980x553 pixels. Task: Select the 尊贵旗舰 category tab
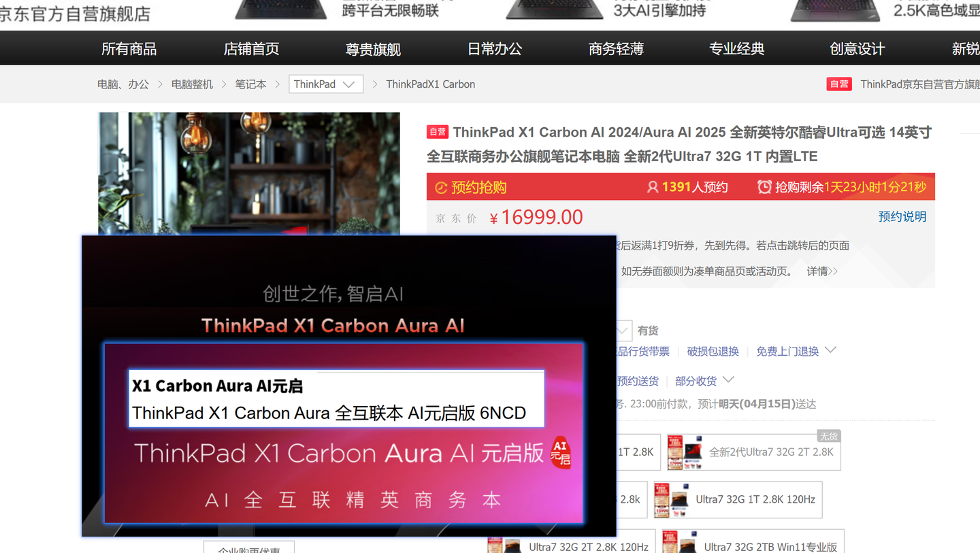(373, 49)
